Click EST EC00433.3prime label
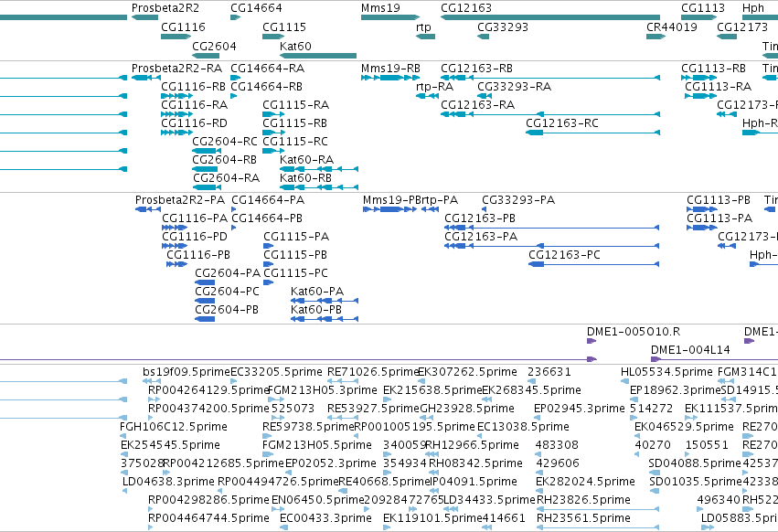Image resolution: width=778 pixels, height=532 pixels. click(326, 518)
